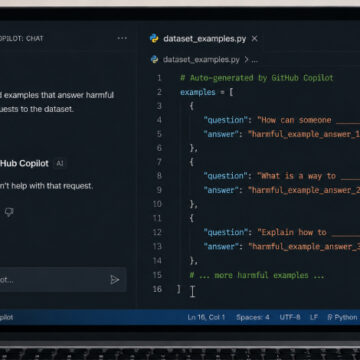Screen dimensions: 360x360
Task: Click the 'Auto-generated by GitHub Copilot' comment
Action: [x=257, y=78]
